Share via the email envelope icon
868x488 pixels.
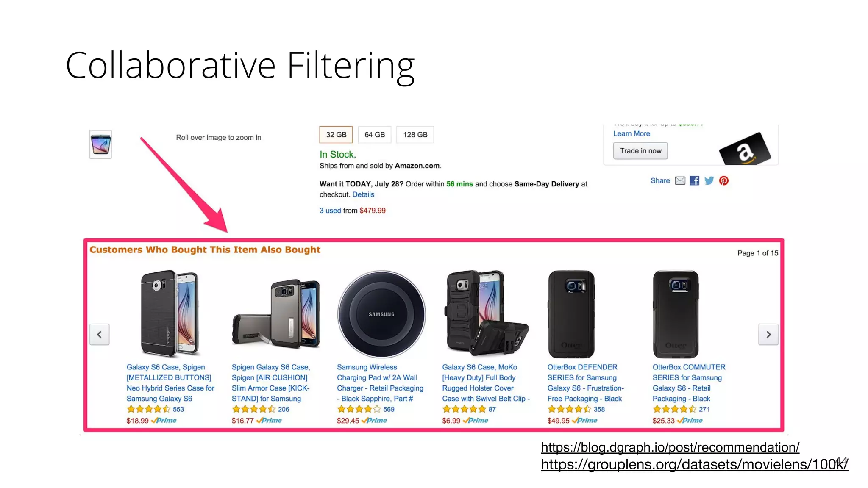pos(680,181)
